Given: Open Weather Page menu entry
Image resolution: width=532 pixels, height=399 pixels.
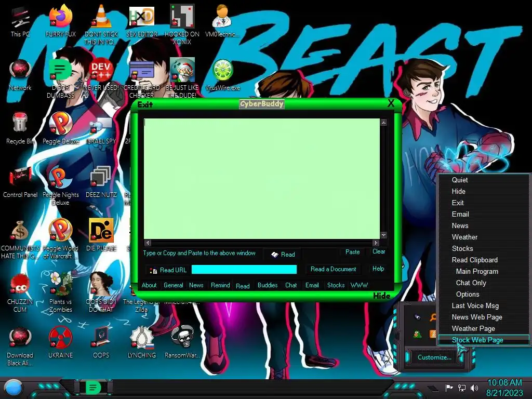Looking at the screenshot, I should click(x=484, y=329).
